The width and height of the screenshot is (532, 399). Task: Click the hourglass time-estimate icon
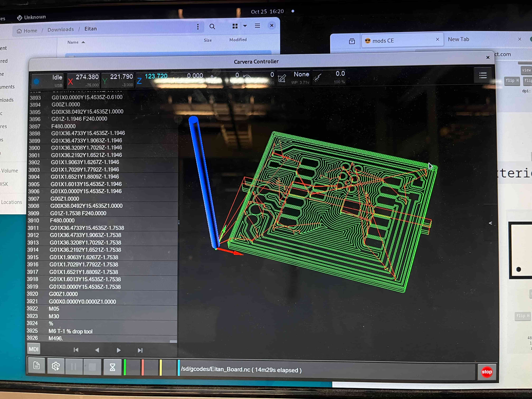[112, 367]
